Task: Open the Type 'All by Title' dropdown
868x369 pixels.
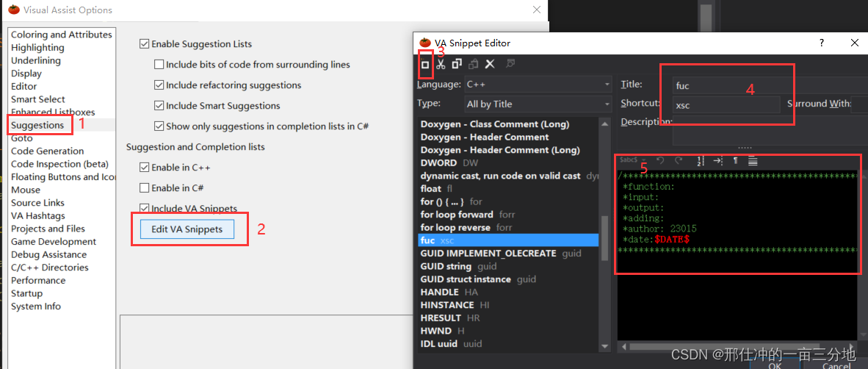Action: pyautogui.click(x=538, y=104)
